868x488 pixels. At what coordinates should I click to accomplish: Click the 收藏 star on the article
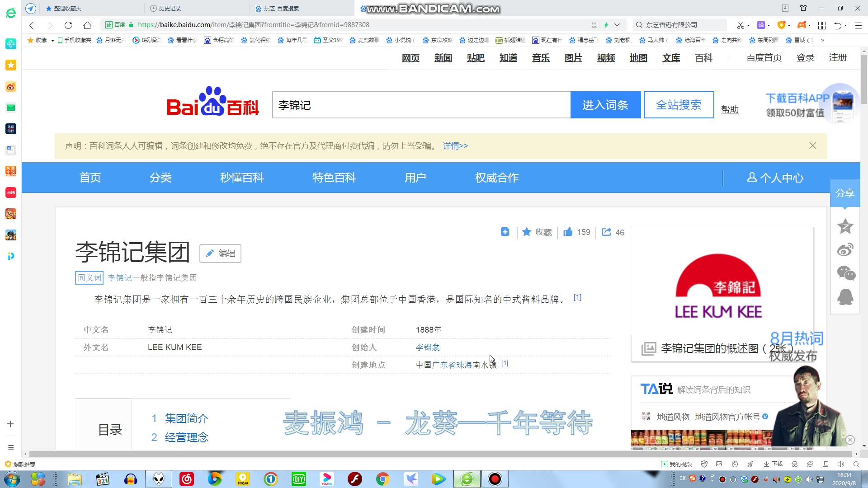537,232
